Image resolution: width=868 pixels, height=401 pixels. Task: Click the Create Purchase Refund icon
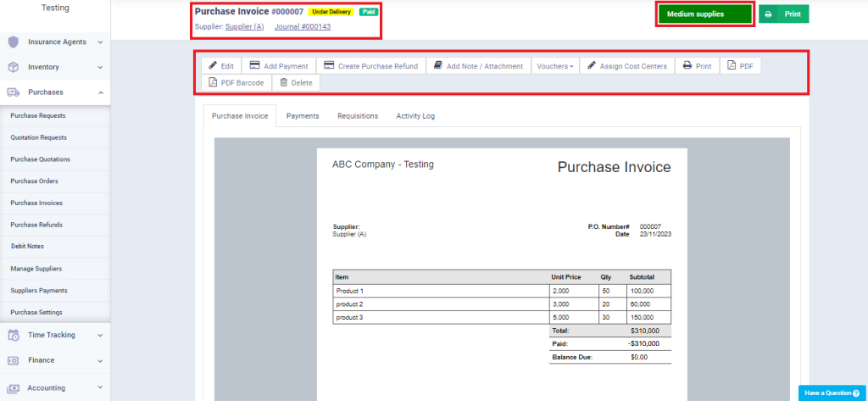pyautogui.click(x=329, y=66)
